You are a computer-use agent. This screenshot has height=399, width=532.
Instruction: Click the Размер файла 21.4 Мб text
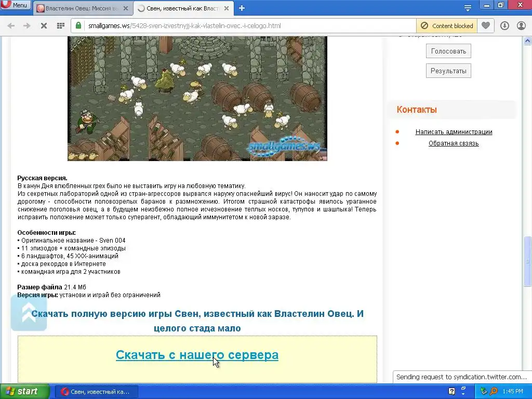point(51,287)
